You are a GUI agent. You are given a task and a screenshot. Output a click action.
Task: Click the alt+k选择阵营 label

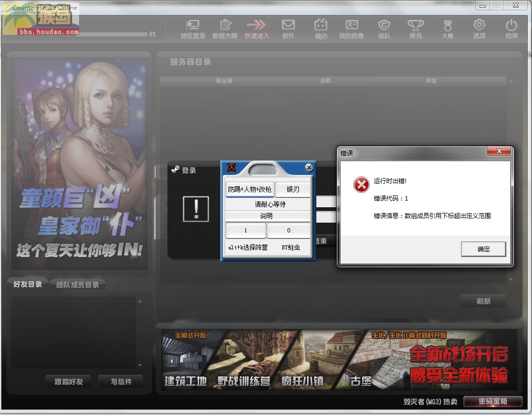[x=248, y=247]
